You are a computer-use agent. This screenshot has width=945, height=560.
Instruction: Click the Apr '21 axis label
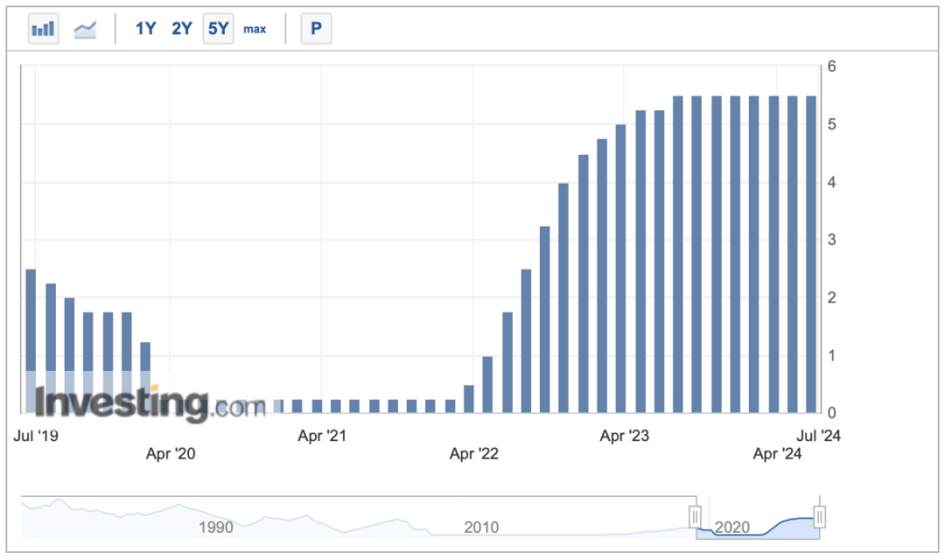(322, 435)
